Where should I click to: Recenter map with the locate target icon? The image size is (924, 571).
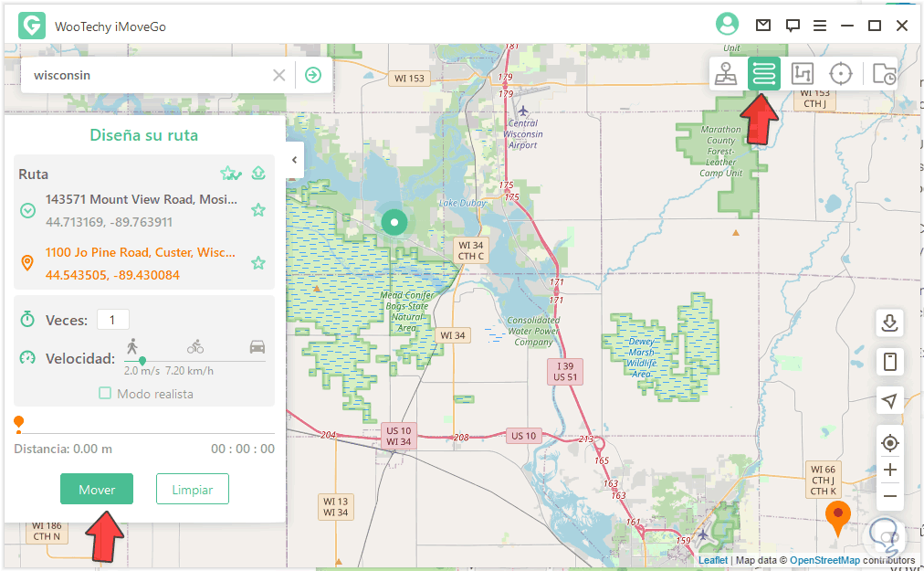(x=890, y=443)
